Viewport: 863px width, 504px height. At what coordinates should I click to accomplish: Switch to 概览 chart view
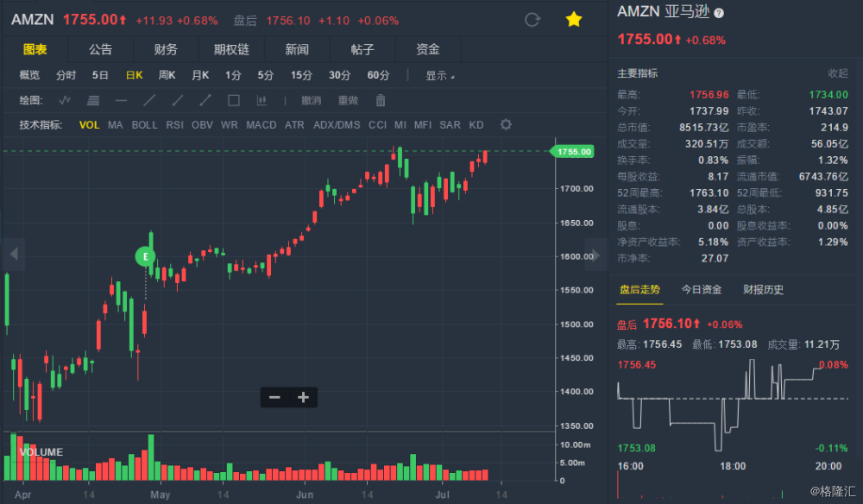(29, 75)
